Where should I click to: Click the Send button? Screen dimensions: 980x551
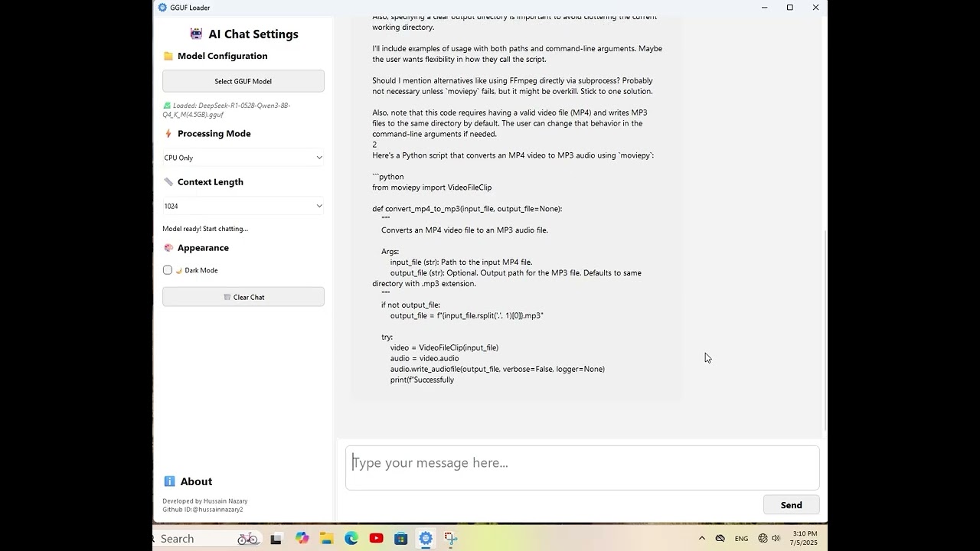coord(792,505)
